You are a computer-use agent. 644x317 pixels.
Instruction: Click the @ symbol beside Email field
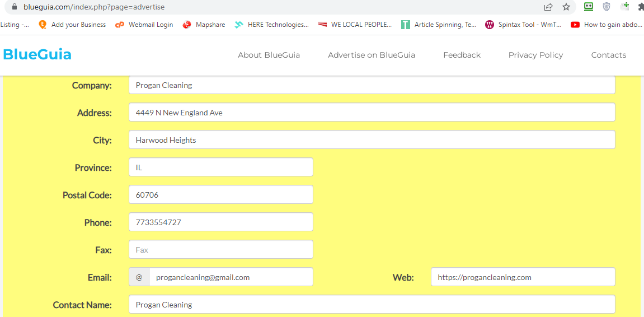click(x=139, y=277)
